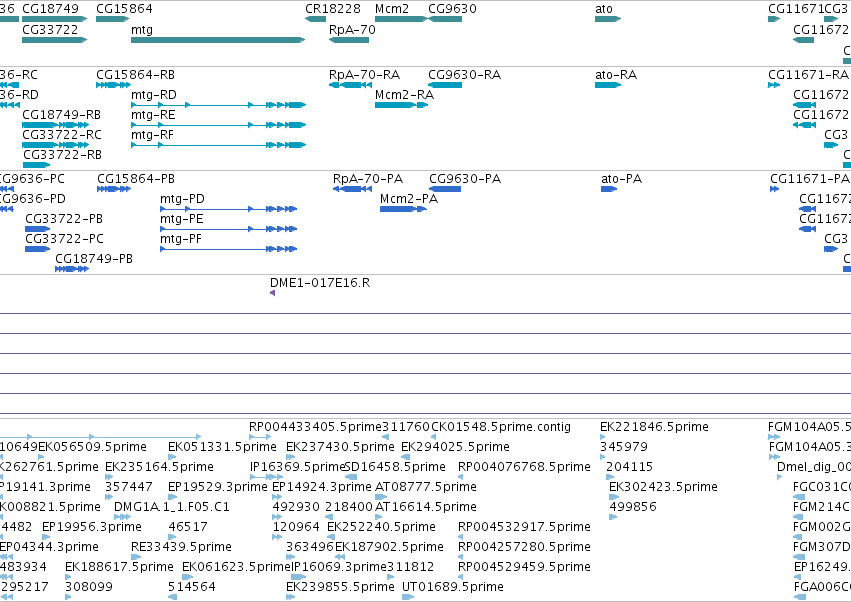Image resolution: width=851 pixels, height=602 pixels.
Task: Select EST EK056509.5prime
Action: click(93, 447)
